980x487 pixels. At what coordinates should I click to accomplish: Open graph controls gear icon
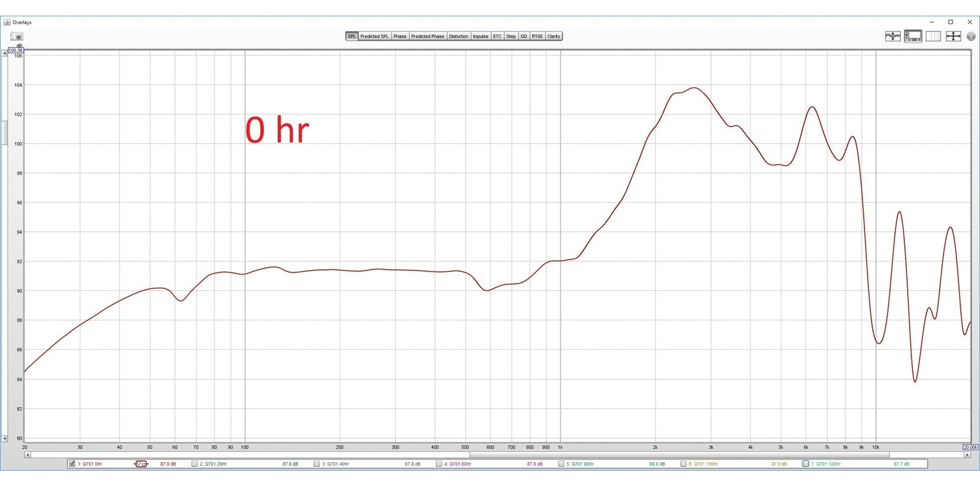point(971,37)
